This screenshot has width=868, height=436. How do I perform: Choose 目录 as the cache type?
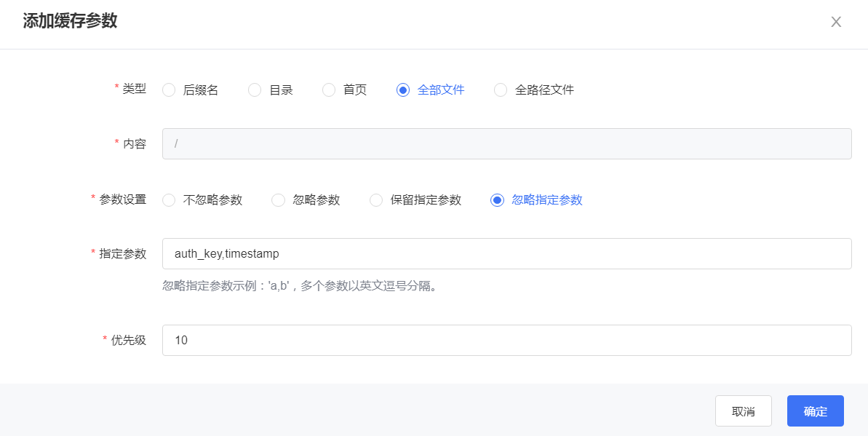click(255, 90)
